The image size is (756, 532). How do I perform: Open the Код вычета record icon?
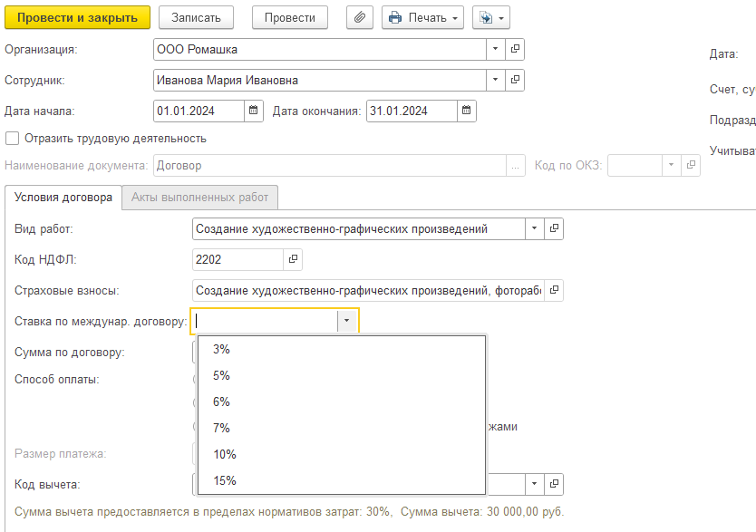pyautogui.click(x=554, y=483)
